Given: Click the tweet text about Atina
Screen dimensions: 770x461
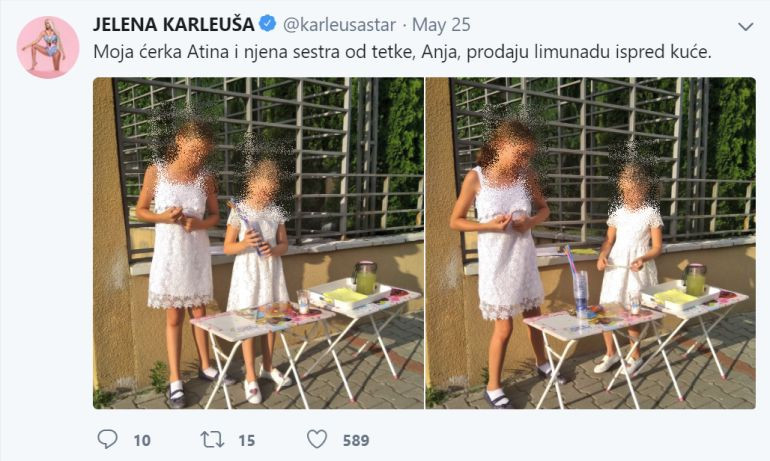Looking at the screenshot, I should click(402, 52).
